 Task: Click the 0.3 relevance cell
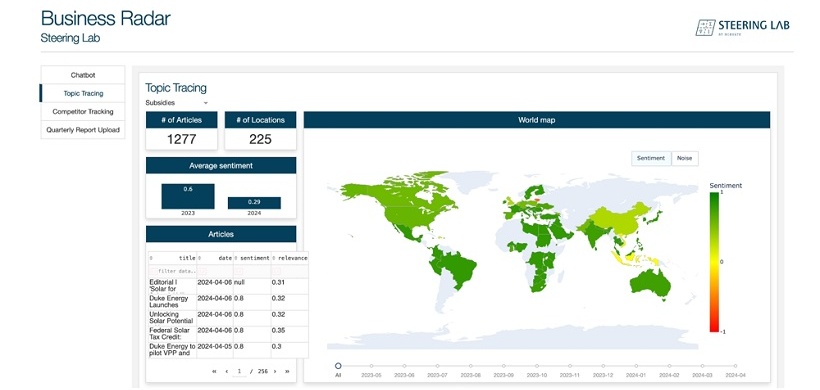pos(290,350)
